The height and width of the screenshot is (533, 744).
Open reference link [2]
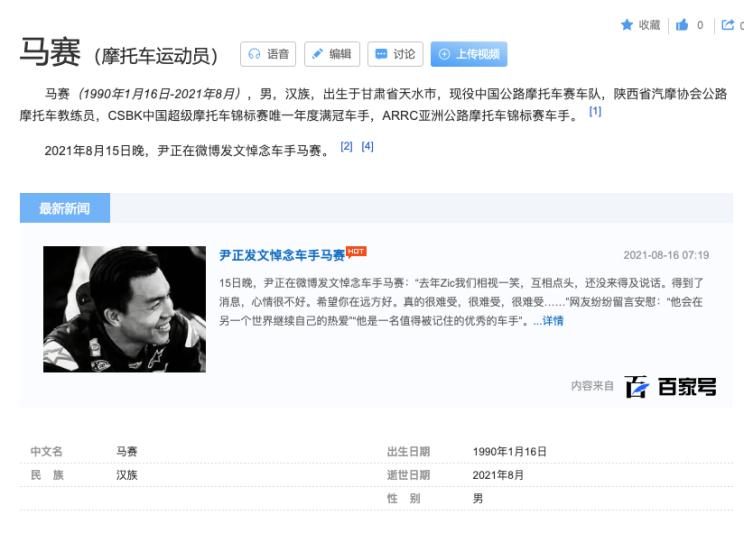346,146
